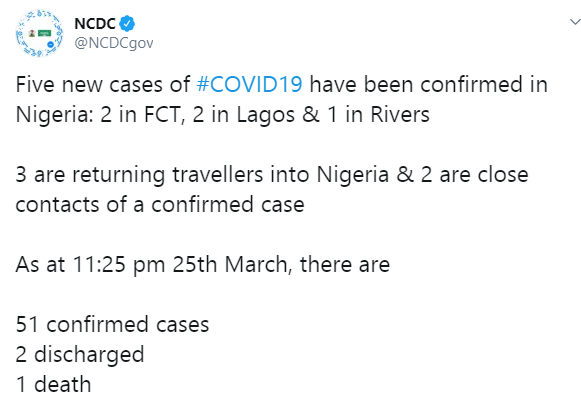Visit the @NCDCgov handle link

(x=114, y=43)
